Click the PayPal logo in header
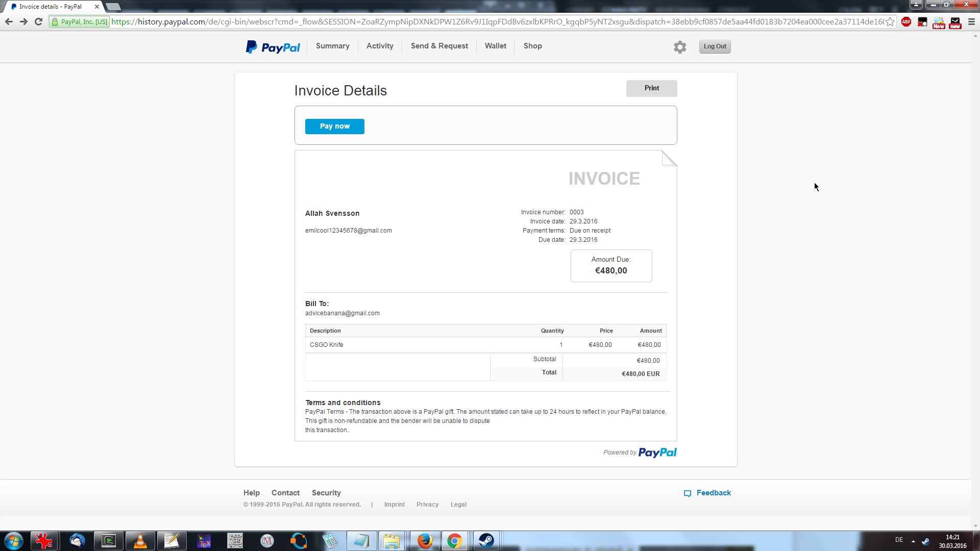The image size is (980, 551). point(273,47)
